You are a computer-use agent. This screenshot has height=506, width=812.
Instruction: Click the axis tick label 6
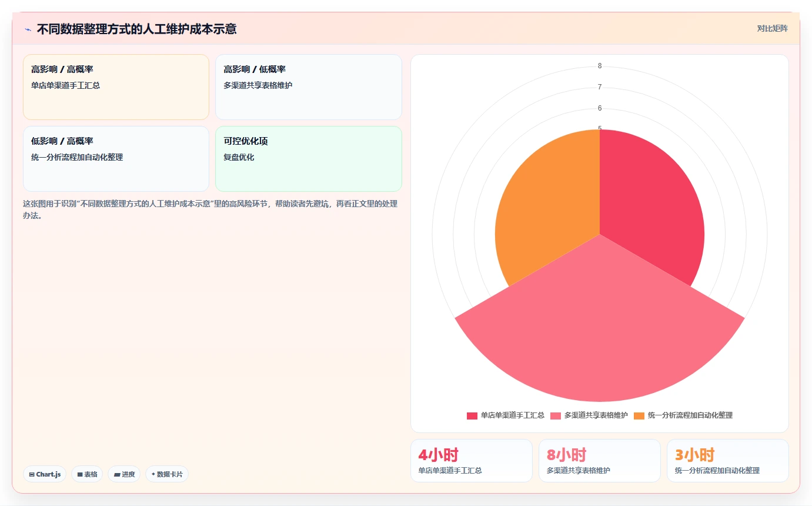(x=600, y=108)
